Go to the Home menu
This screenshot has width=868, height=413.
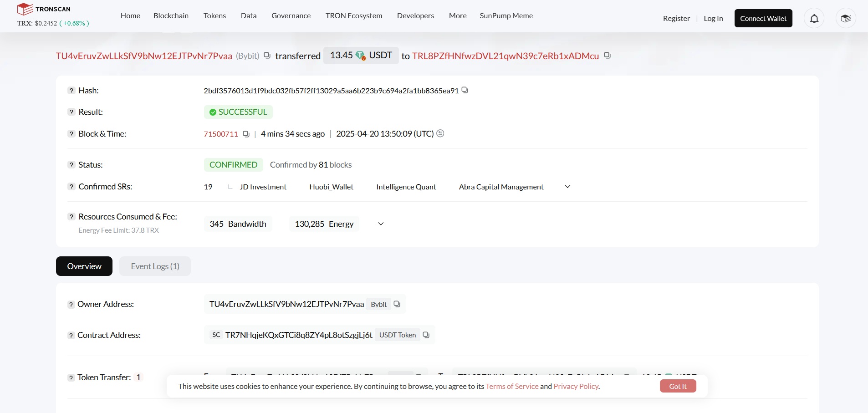130,15
